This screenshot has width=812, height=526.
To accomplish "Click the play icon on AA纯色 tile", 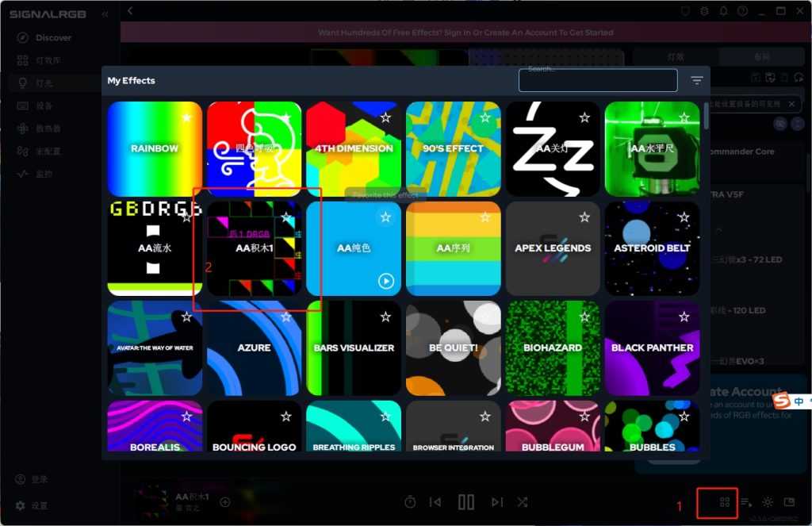I will pyautogui.click(x=386, y=281).
